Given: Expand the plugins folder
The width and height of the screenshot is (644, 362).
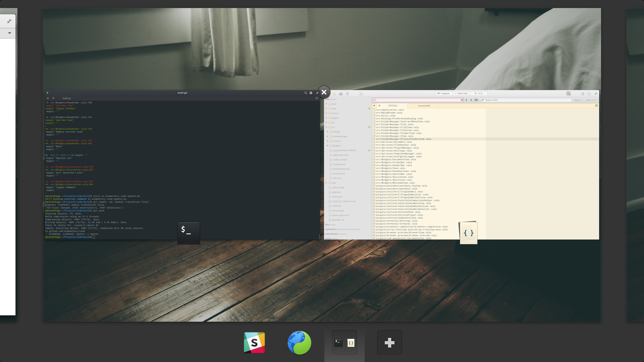Looking at the screenshot, I should click(x=327, y=118).
